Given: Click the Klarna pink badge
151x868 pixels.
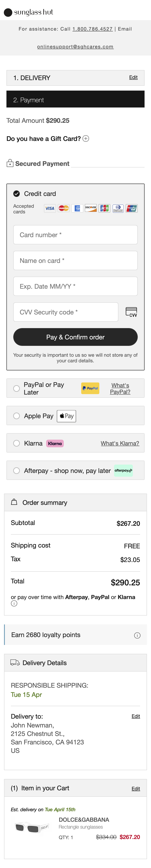Looking at the screenshot, I should coord(55,443).
